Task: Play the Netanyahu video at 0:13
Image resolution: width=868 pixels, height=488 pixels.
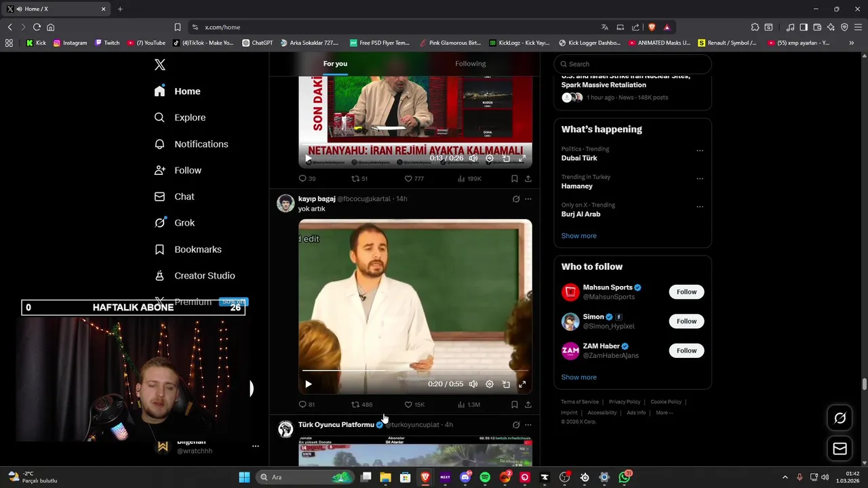Action: pyautogui.click(x=309, y=159)
